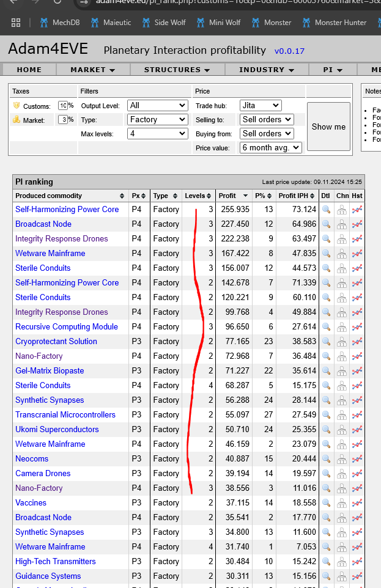This screenshot has height=588, width=381.
Task: Open the Selling to dropdown
Action: click(267, 120)
